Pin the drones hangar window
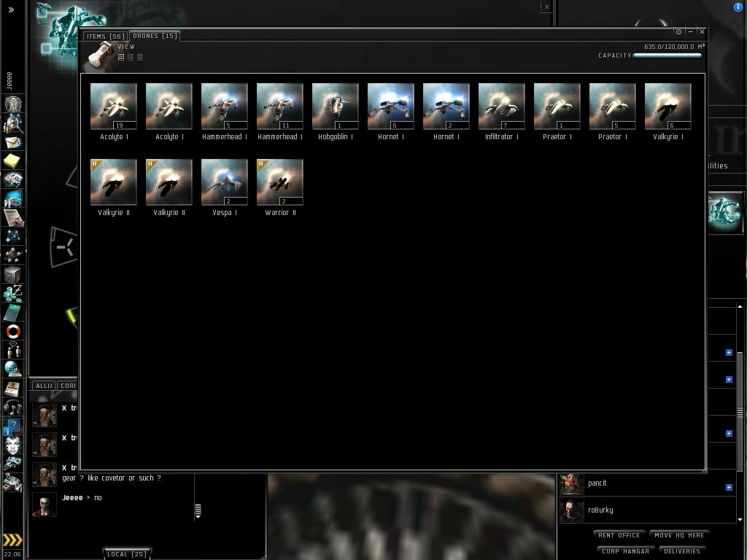 pos(679,31)
